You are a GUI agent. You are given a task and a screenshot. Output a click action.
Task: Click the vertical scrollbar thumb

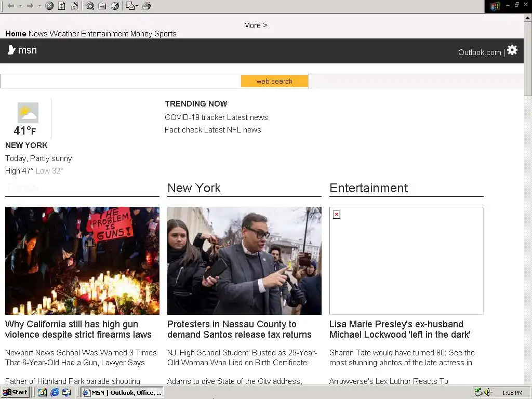tap(528, 59)
